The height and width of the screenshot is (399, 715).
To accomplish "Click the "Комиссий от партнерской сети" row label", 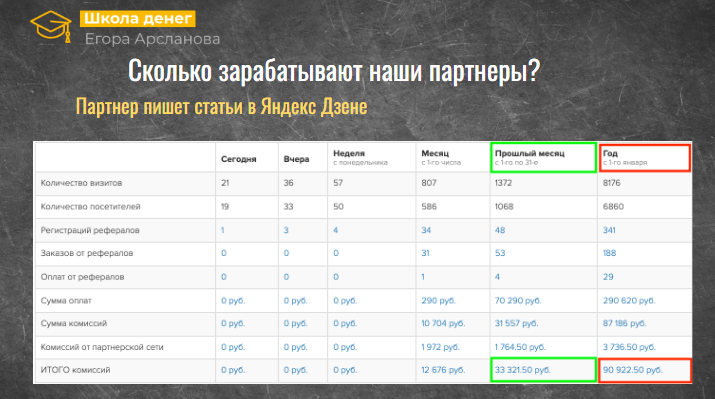I will (102, 347).
